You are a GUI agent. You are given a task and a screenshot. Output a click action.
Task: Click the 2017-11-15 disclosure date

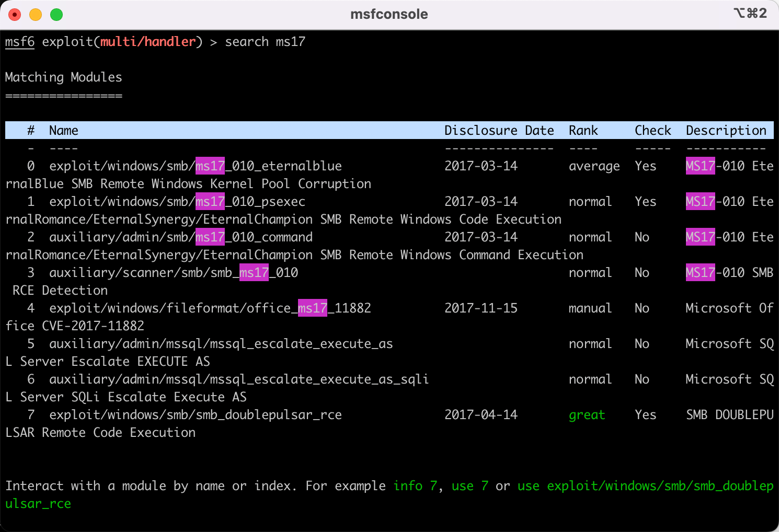click(x=481, y=308)
